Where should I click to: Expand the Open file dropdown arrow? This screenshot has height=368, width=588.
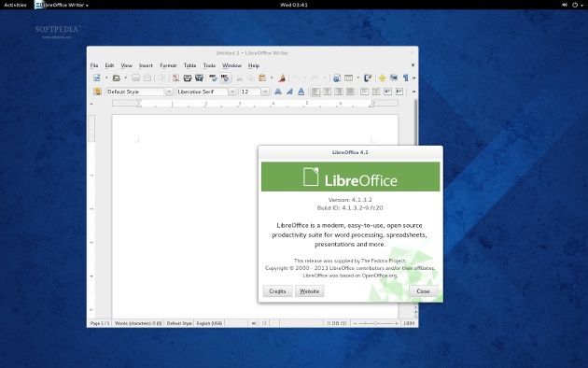pyautogui.click(x=126, y=78)
